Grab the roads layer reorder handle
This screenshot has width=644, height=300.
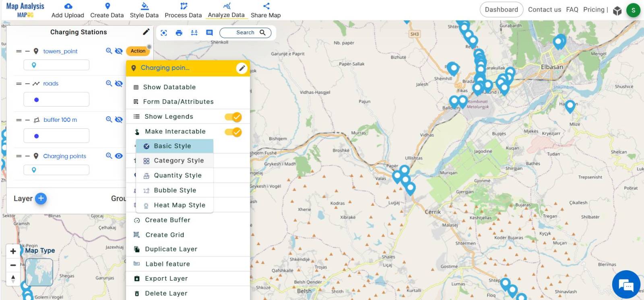tap(19, 84)
